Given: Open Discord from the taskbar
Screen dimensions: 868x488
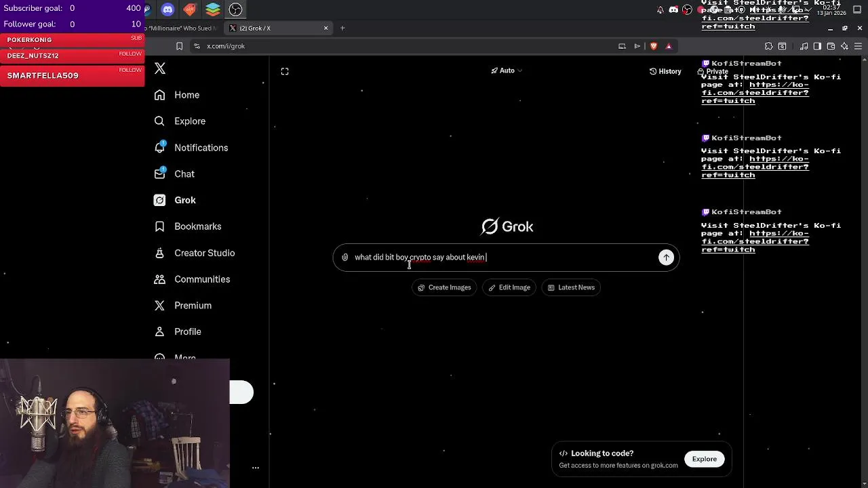Looking at the screenshot, I should [167, 9].
